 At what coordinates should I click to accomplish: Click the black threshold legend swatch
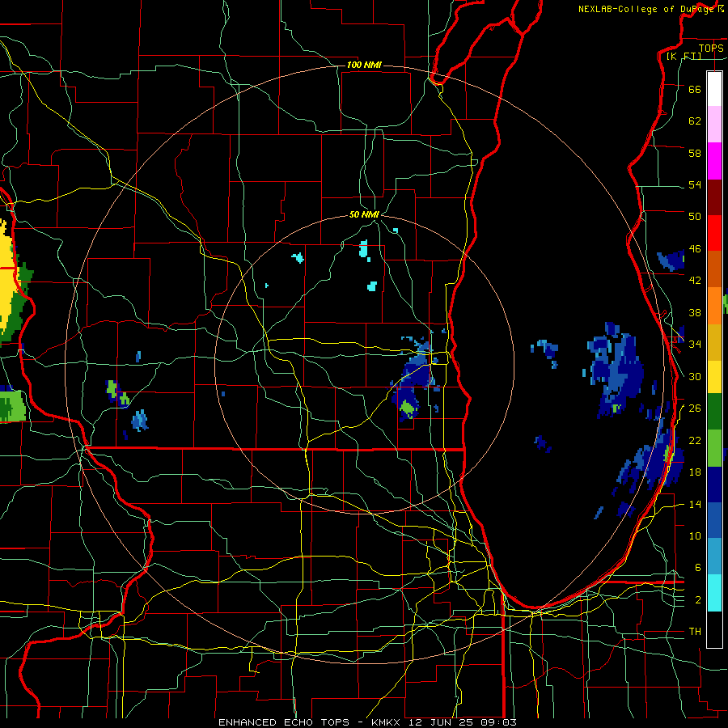click(714, 629)
